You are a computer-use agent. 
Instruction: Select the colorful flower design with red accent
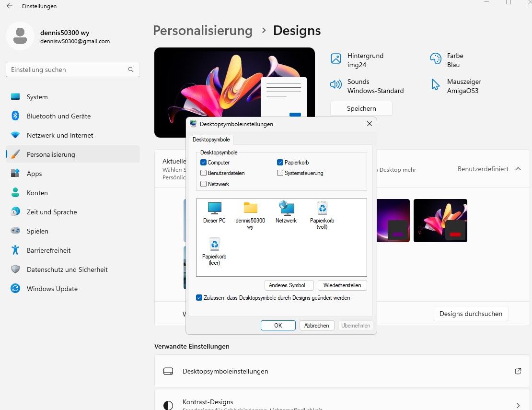[x=440, y=221]
